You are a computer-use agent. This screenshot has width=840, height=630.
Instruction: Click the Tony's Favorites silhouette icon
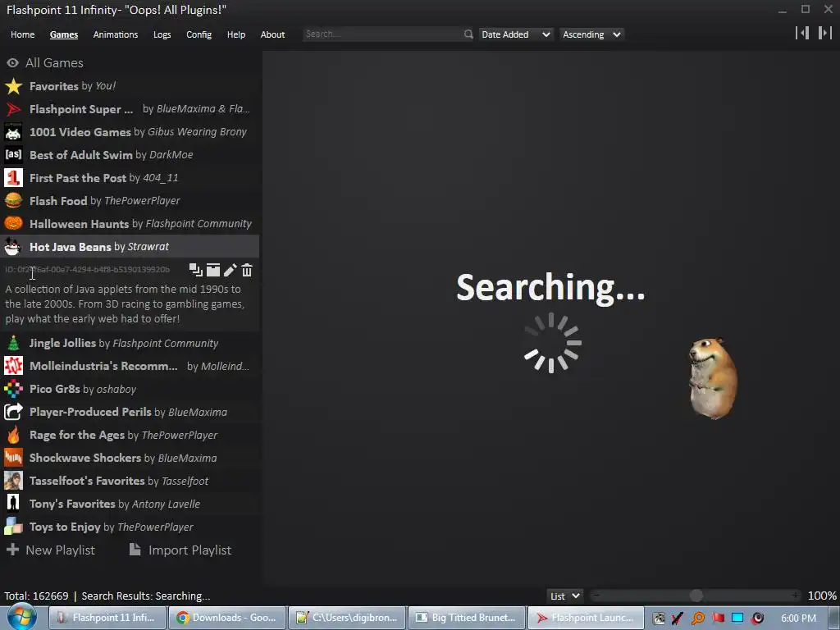click(x=13, y=504)
